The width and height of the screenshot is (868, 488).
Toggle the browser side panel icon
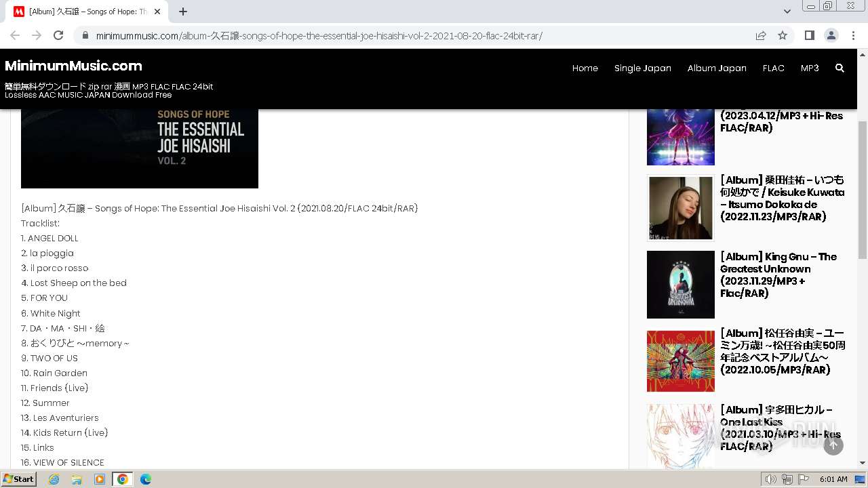(810, 36)
